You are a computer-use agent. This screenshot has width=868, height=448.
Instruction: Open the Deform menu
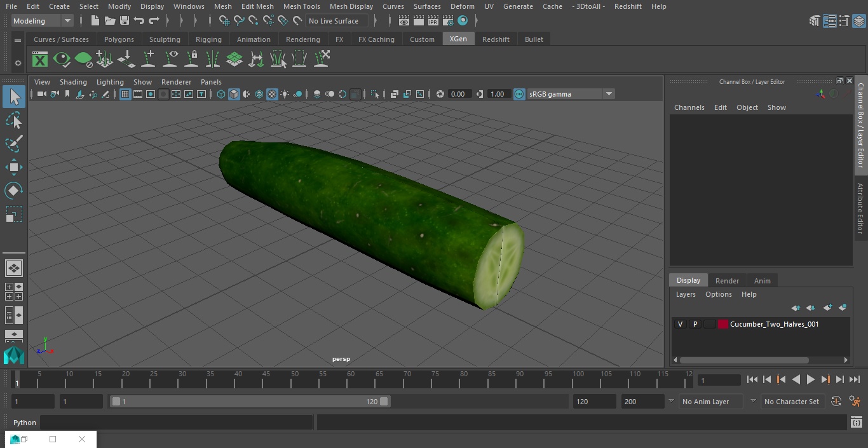[462, 6]
